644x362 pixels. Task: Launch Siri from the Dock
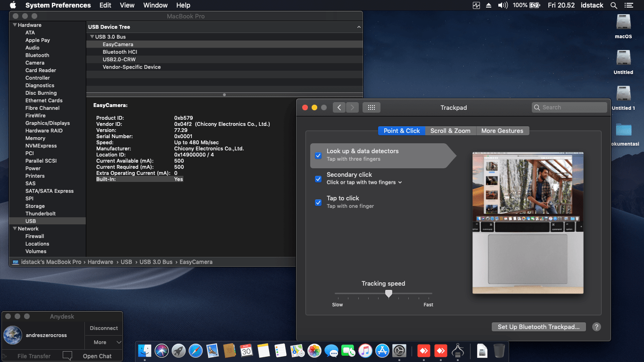pyautogui.click(x=162, y=351)
